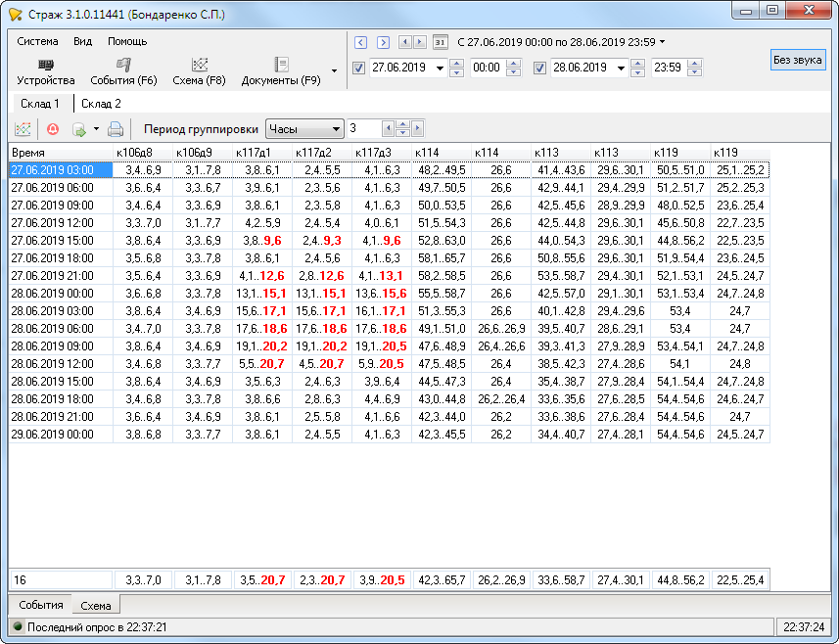Increase grouping value 3 with up arrow
This screenshot has height=644, width=839.
(403, 124)
